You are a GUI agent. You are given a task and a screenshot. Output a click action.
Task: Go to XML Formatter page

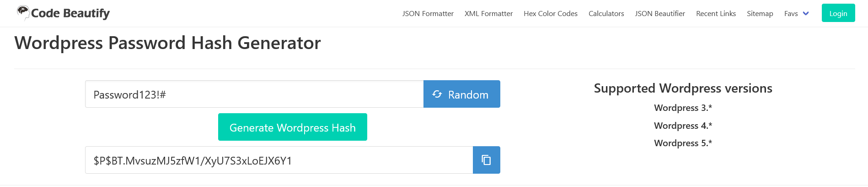(x=488, y=14)
